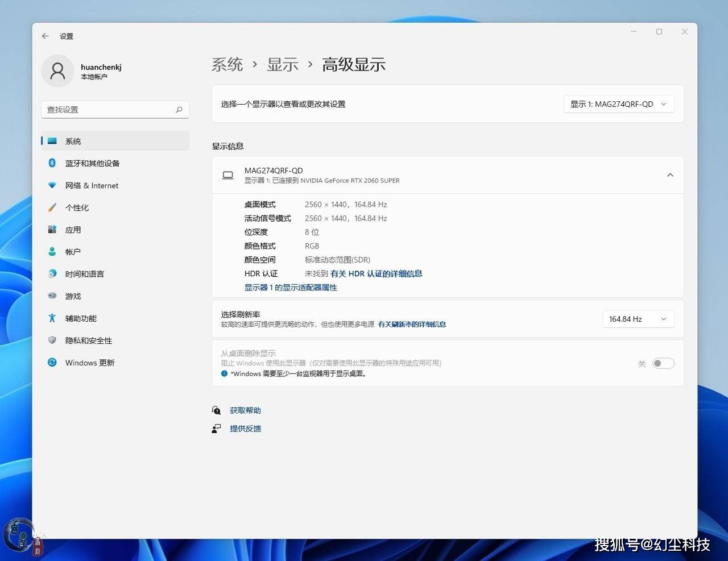
Task: Open Windows 更新 page
Action: coord(115,363)
